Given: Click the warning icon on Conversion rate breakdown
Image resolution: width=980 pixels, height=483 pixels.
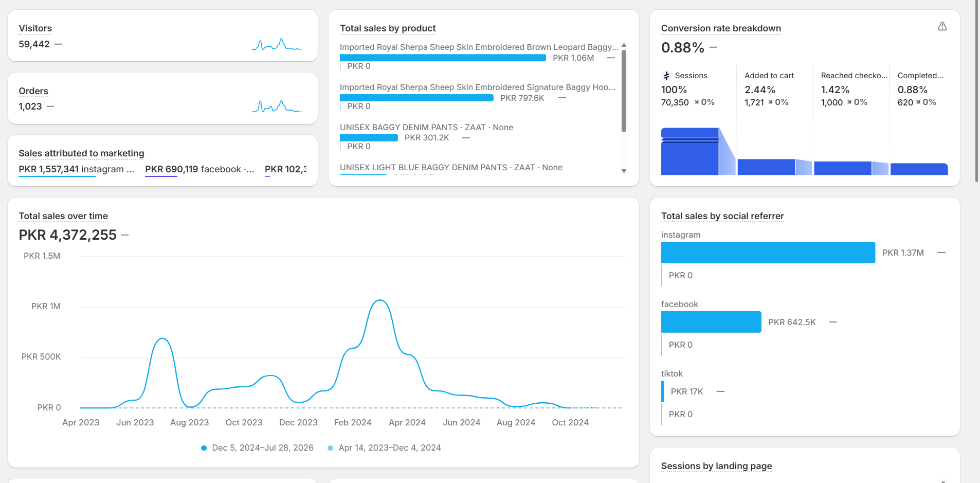Looking at the screenshot, I should (x=942, y=26).
